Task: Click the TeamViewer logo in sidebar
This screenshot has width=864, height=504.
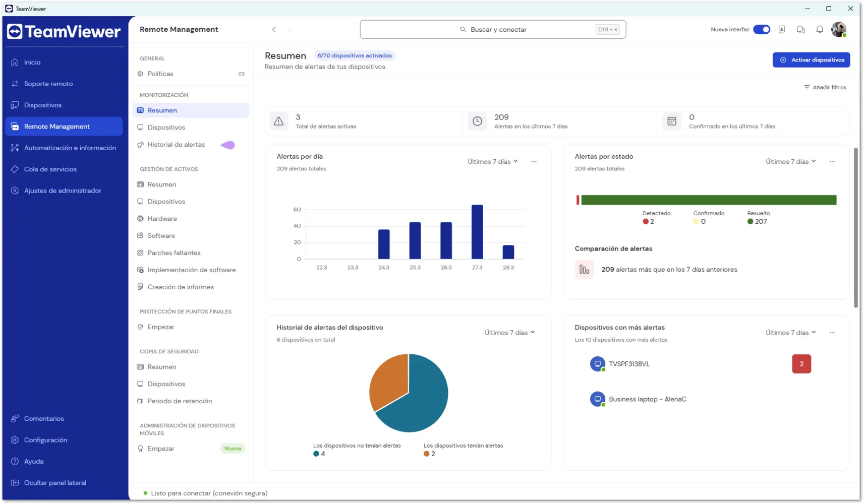Action: 64,32
